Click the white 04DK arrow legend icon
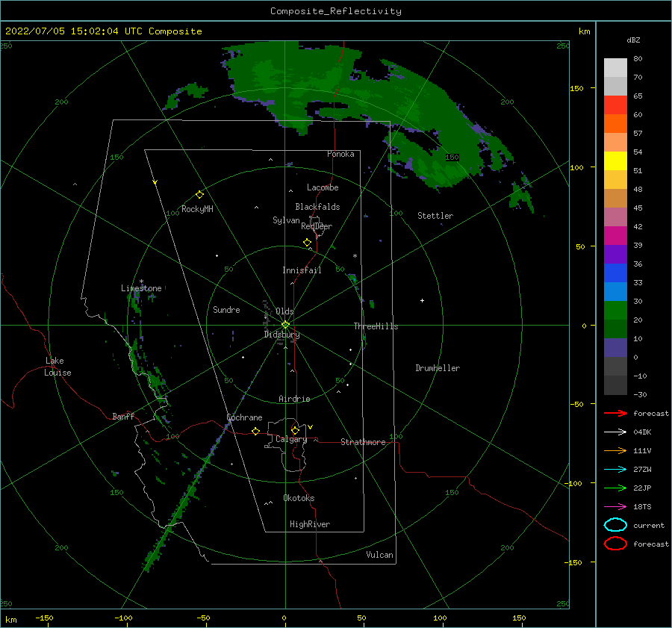Viewport: 672px width, 628px height. (615, 432)
